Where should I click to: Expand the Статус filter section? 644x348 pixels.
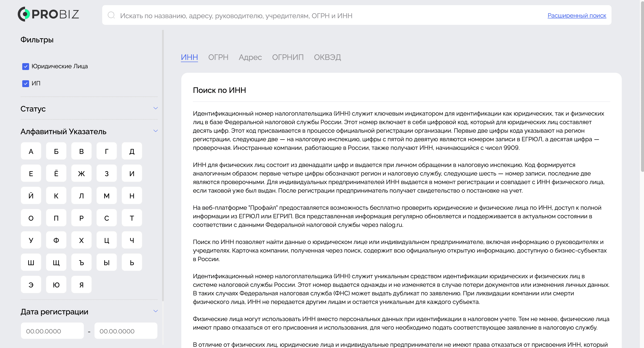[x=155, y=108]
